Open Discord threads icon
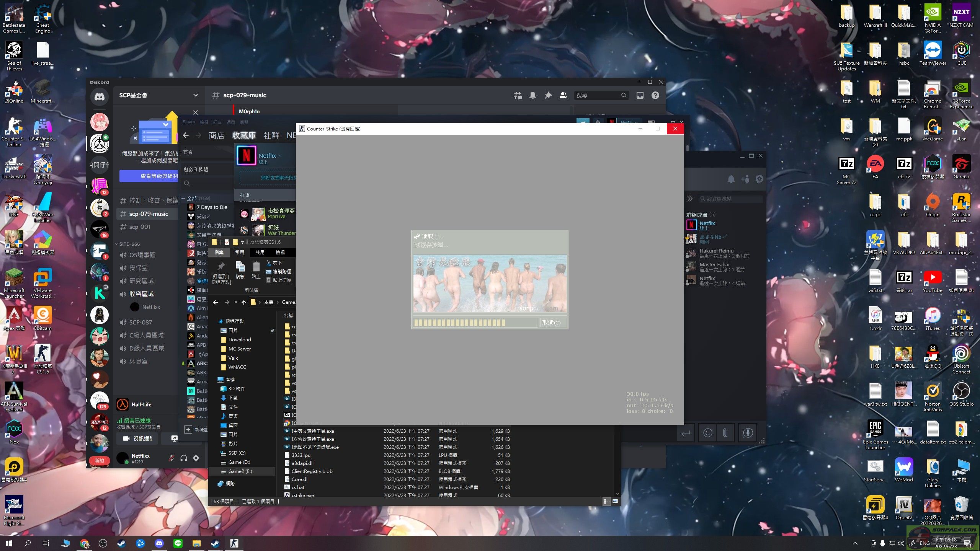 click(x=518, y=95)
